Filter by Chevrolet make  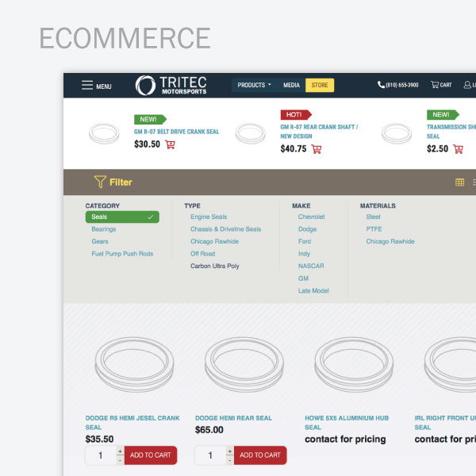click(311, 217)
